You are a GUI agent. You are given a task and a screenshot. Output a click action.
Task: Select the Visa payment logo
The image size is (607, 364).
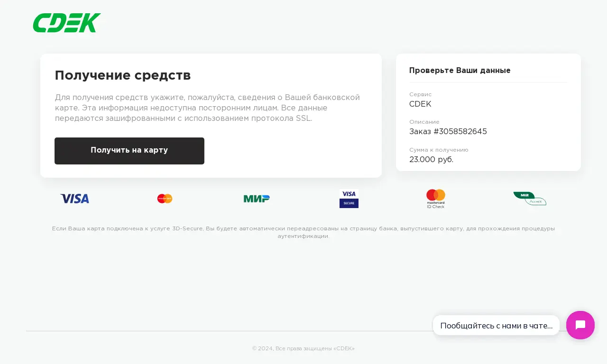pos(74,199)
